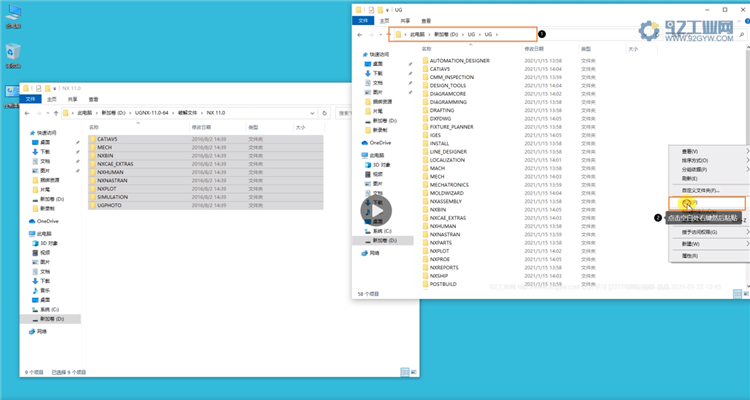This screenshot has width=750, height=400.
Task: Select NXCAE_EXTRAS folder in NX 11.0 window
Action: tap(206, 164)
